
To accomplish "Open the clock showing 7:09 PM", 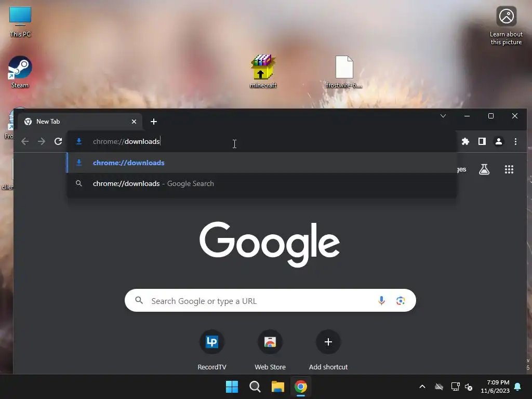I will click(495, 387).
